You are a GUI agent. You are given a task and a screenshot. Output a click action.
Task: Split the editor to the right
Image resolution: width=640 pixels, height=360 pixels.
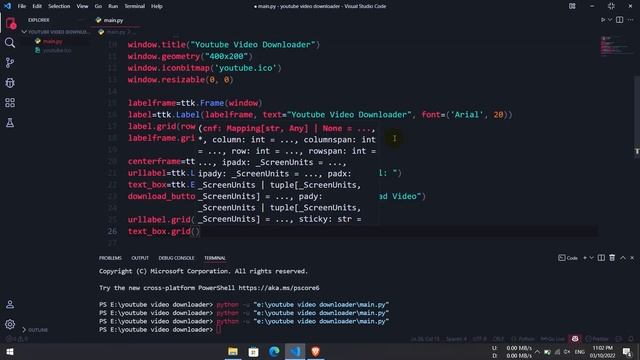pos(620,20)
